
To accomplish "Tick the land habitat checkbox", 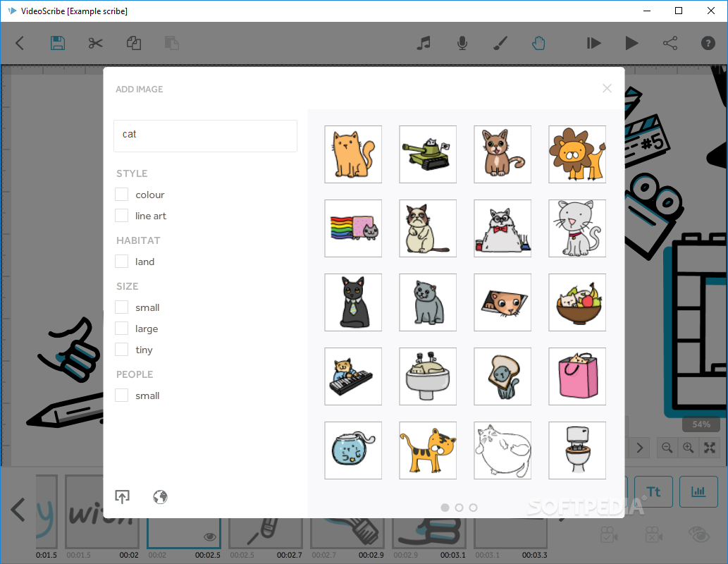I will click(x=122, y=261).
